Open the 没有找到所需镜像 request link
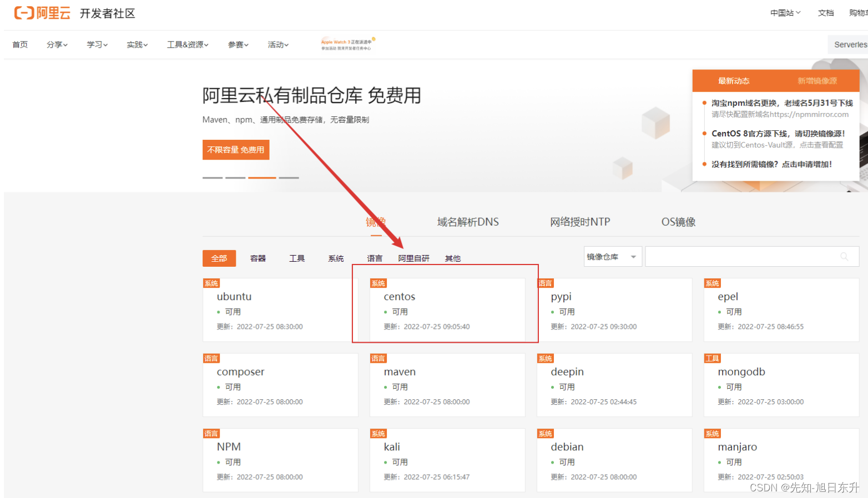This screenshot has width=868, height=498. coord(771,164)
